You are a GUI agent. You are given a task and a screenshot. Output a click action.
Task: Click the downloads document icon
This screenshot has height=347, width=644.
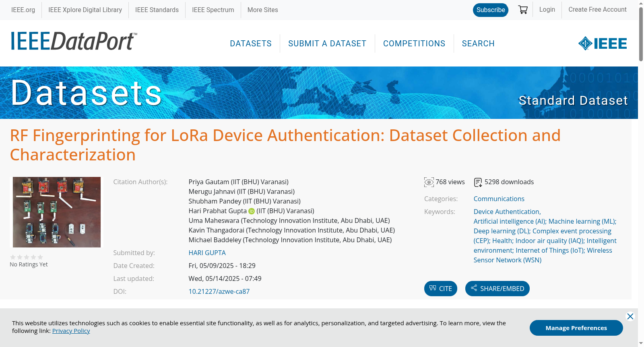click(x=478, y=182)
